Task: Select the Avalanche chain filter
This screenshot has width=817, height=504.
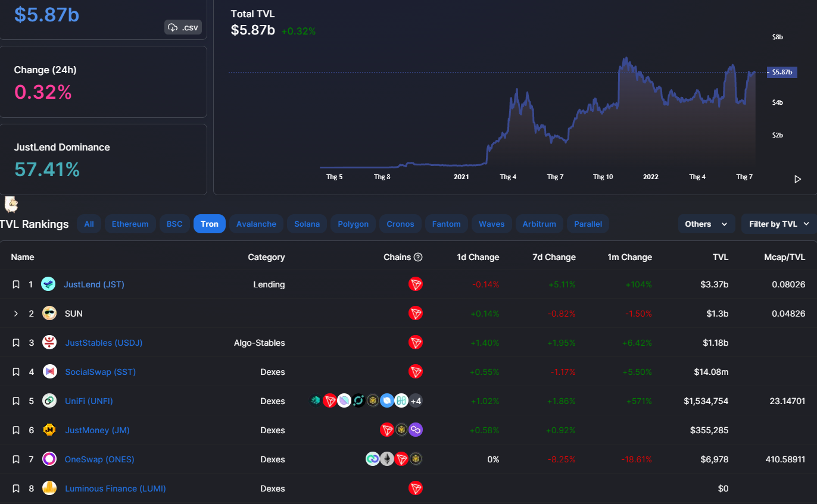Action: pyautogui.click(x=256, y=224)
